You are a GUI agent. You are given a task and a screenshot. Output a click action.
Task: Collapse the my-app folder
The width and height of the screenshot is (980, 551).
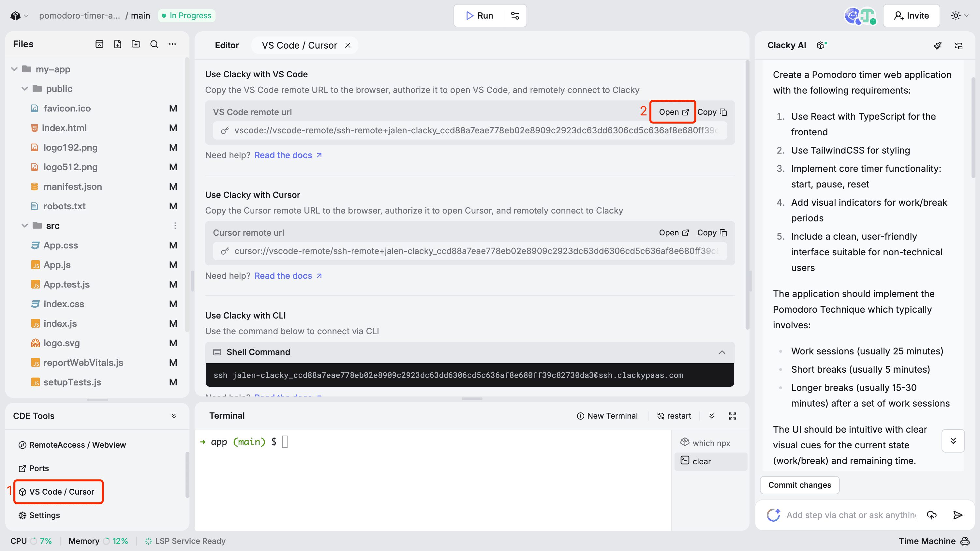[x=14, y=69]
